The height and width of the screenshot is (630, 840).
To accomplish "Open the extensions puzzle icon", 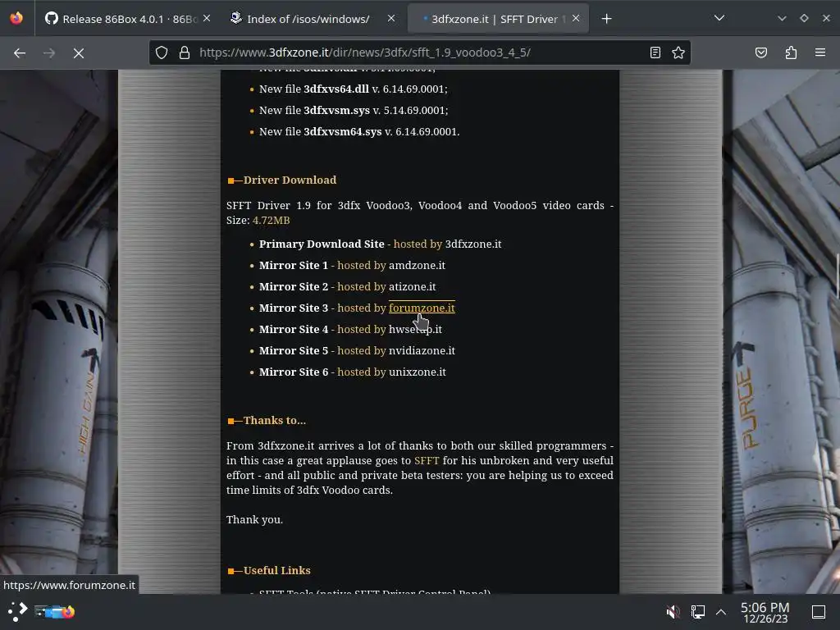I will coord(791,52).
